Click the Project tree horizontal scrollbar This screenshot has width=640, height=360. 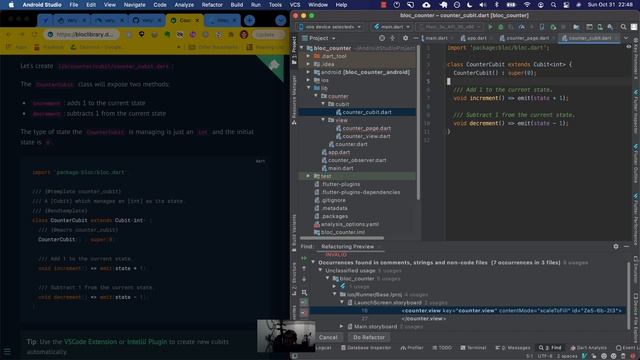tap(342, 238)
